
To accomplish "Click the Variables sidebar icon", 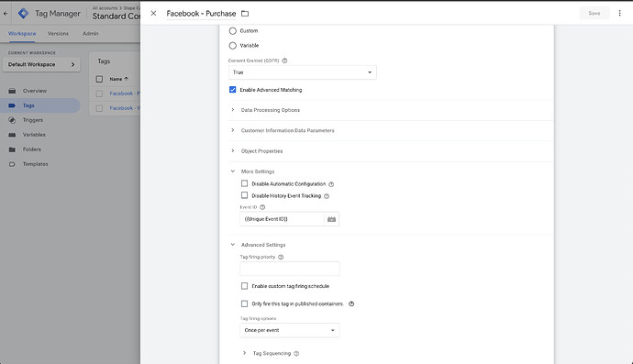I will 12,135.
